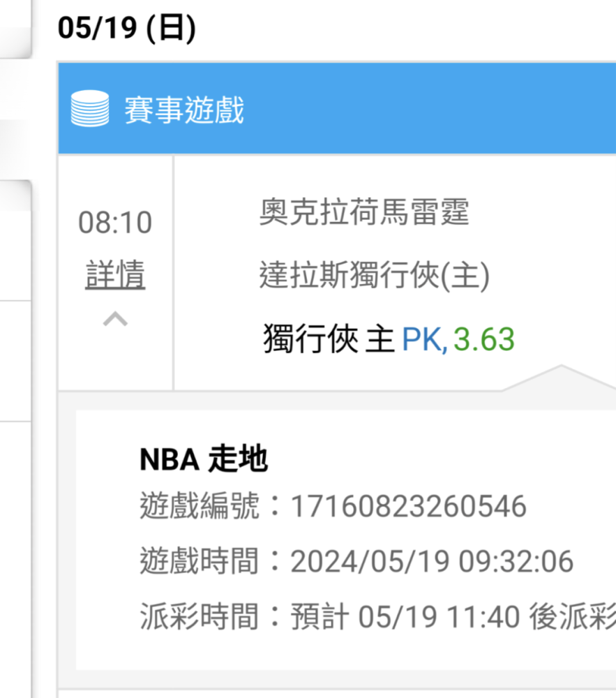Open the 詳情 details link
The image size is (616, 698).
click(x=115, y=274)
